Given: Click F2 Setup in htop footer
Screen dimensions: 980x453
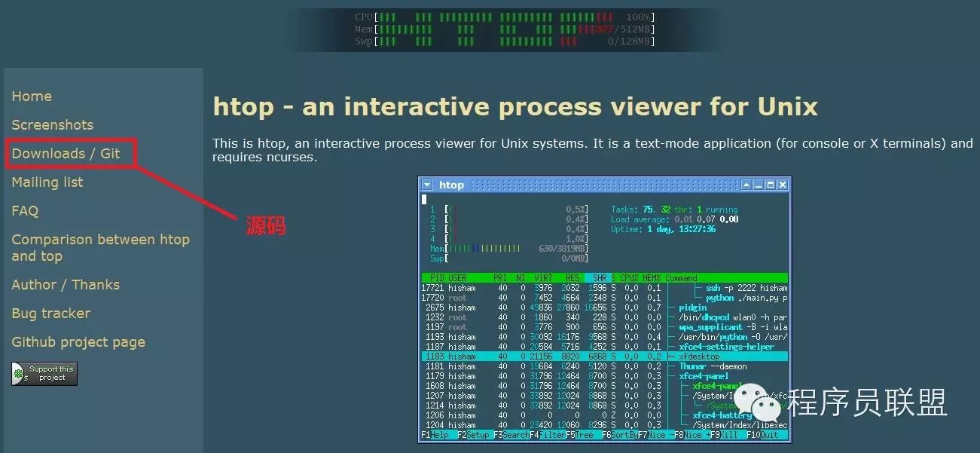Looking at the screenshot, I should coord(475,435).
